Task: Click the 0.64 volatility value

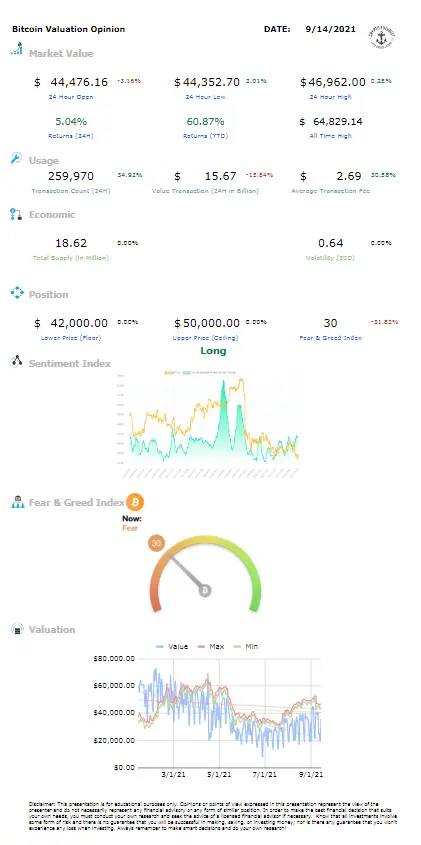Action: point(330,243)
